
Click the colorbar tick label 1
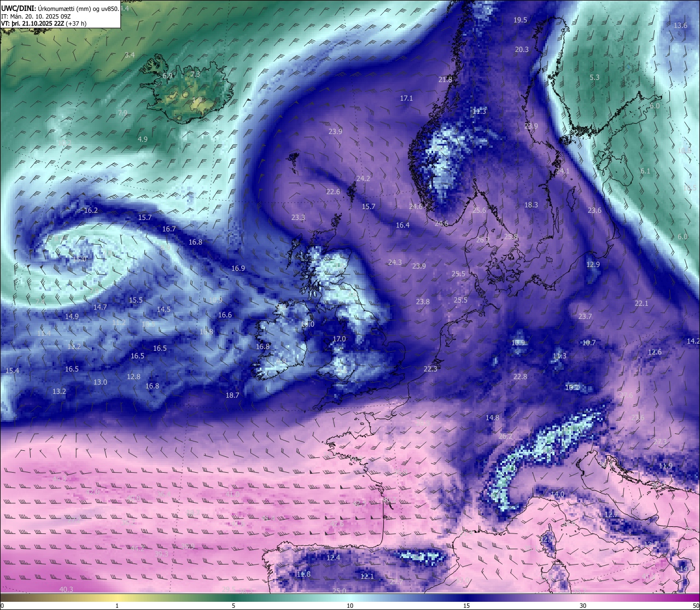point(117,606)
